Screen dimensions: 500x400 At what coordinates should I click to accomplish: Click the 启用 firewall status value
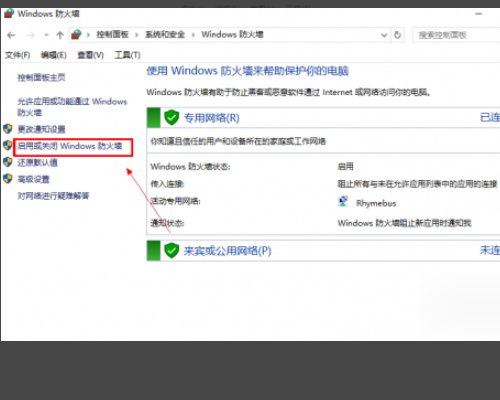pyautogui.click(x=345, y=167)
